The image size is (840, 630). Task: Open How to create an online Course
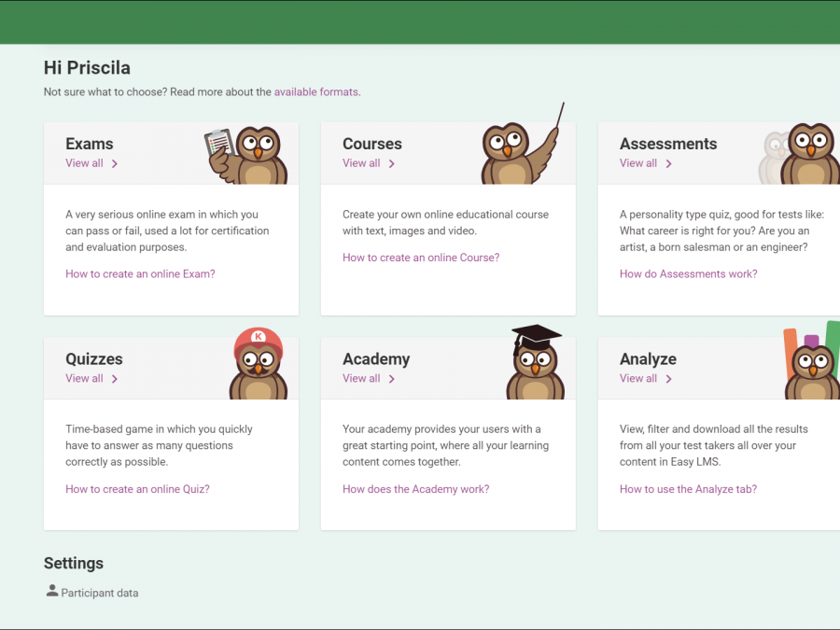[x=421, y=258]
